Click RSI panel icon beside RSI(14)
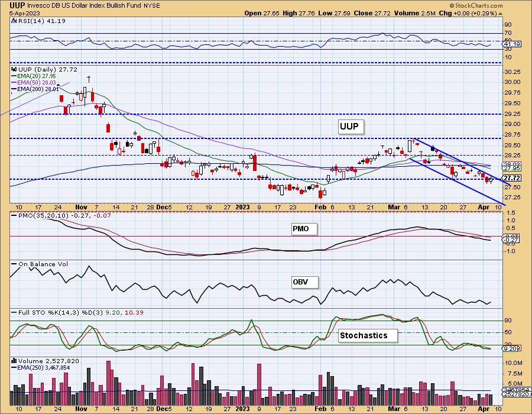 click(14, 21)
